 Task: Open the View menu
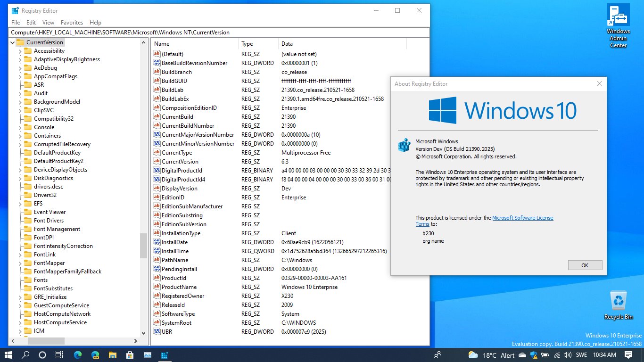pos(48,23)
